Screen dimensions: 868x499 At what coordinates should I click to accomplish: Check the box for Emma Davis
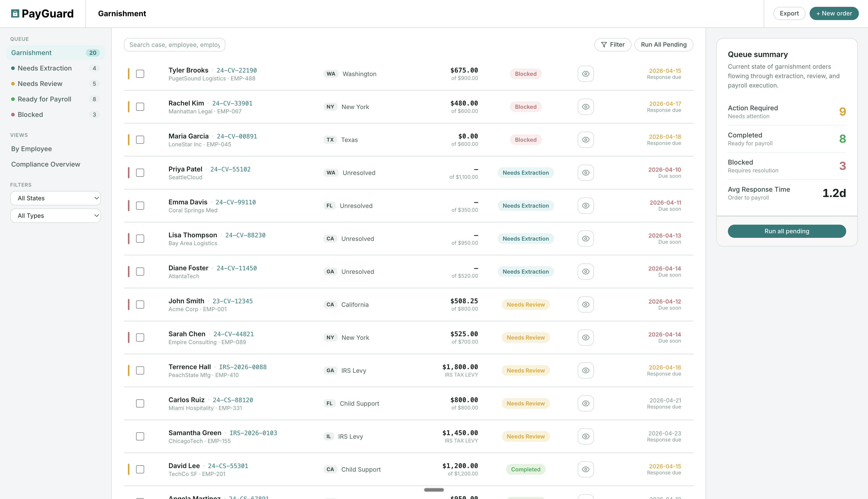140,206
